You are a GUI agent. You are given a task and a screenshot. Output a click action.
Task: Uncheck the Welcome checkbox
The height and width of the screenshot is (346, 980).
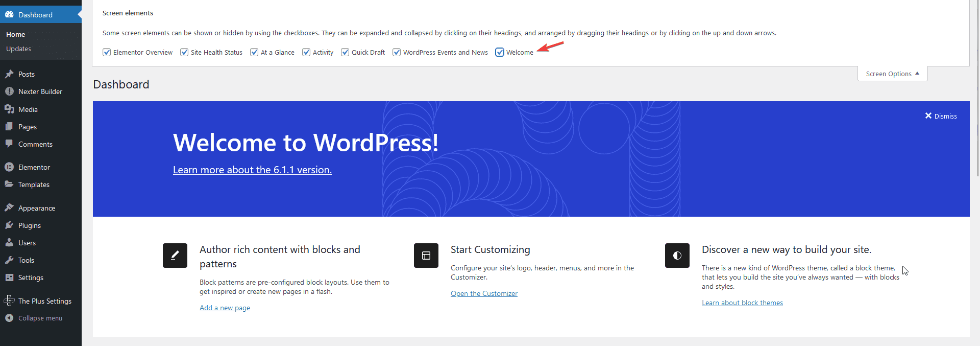[500, 52]
